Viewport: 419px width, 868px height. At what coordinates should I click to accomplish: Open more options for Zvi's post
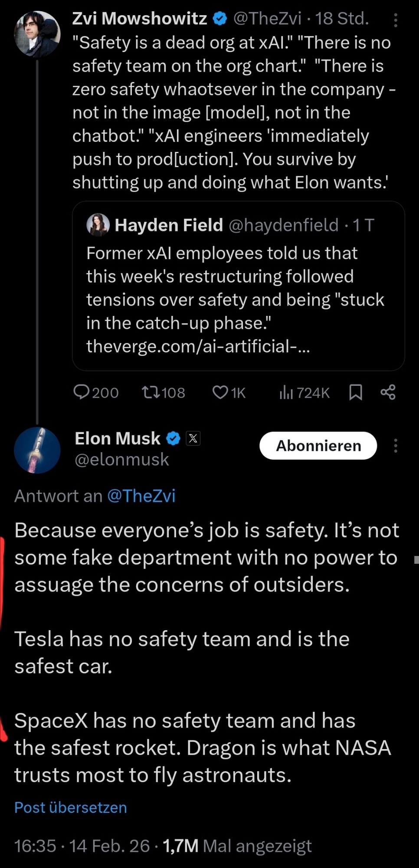coord(395,20)
